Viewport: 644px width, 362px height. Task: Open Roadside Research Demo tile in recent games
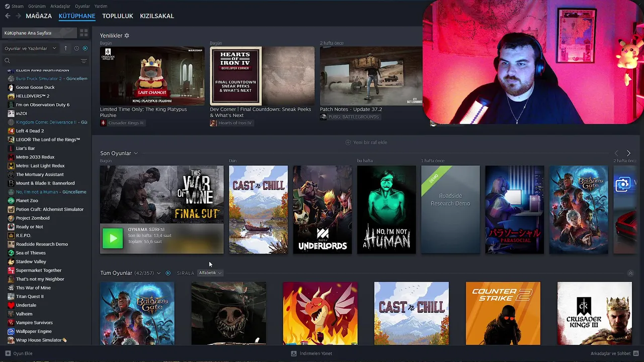click(x=450, y=210)
